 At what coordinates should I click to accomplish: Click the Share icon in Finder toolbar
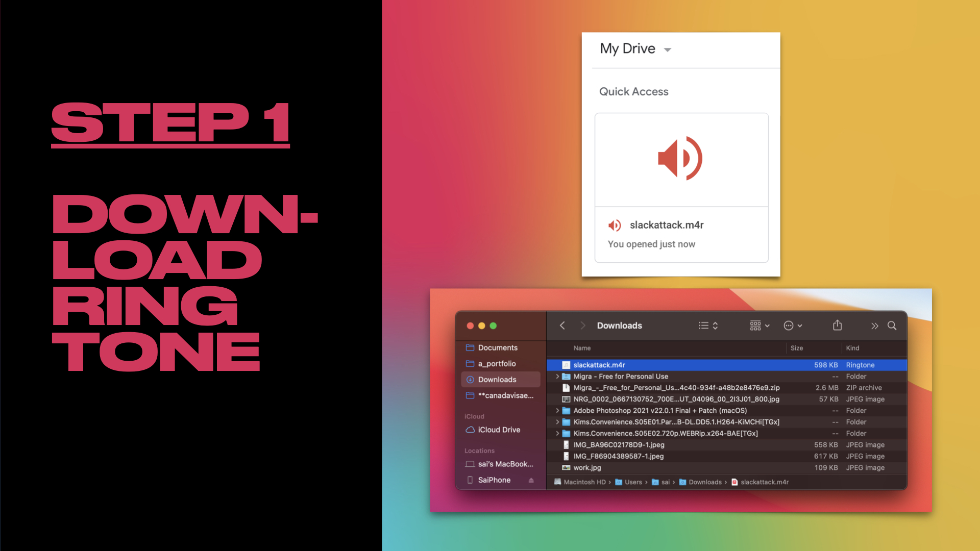[837, 325]
